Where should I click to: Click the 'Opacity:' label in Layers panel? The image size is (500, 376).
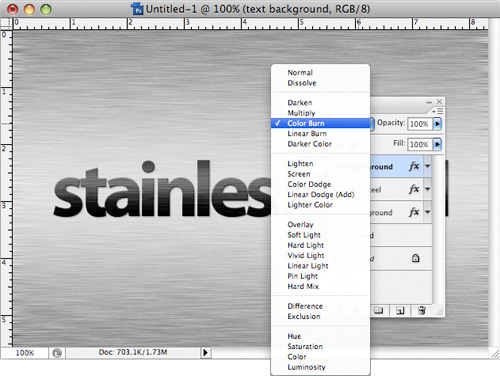pos(391,123)
